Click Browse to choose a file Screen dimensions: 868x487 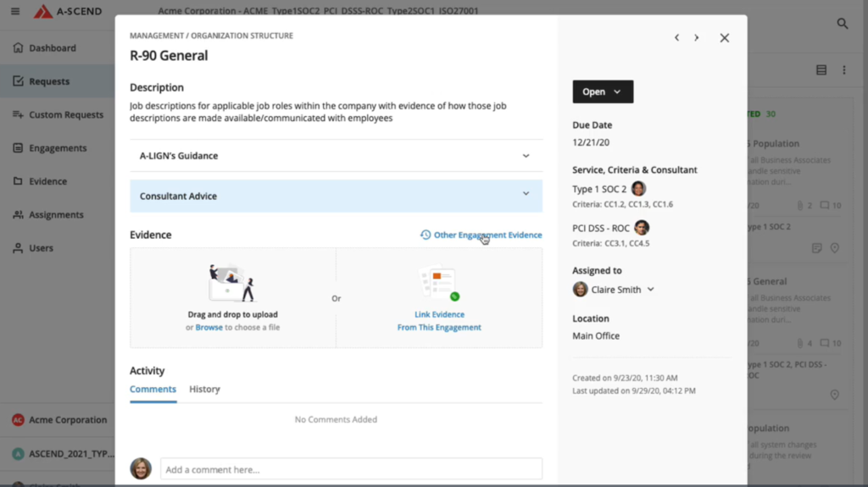pos(209,327)
